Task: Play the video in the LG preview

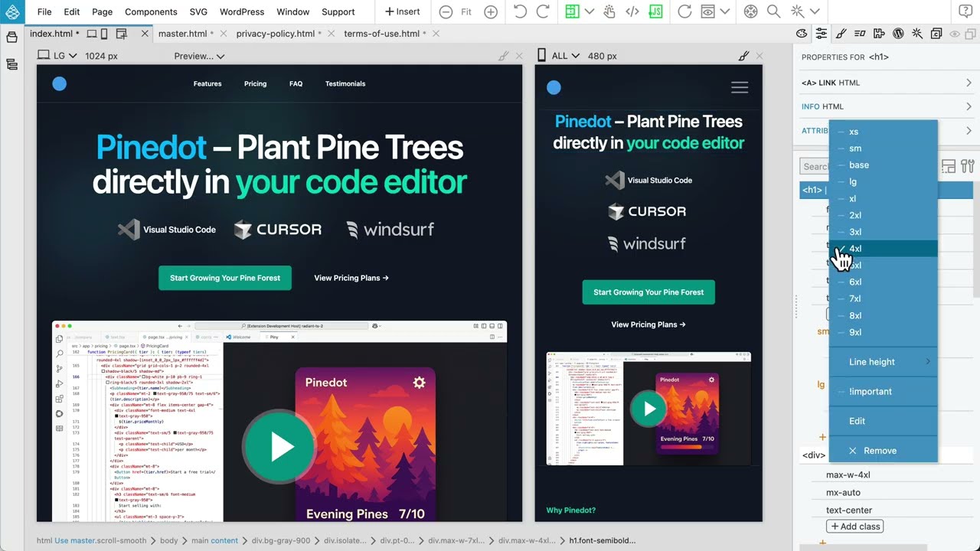Action: coord(279,448)
